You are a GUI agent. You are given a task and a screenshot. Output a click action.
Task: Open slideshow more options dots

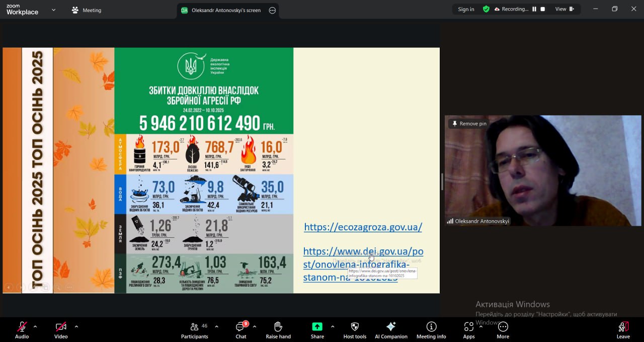point(69,287)
